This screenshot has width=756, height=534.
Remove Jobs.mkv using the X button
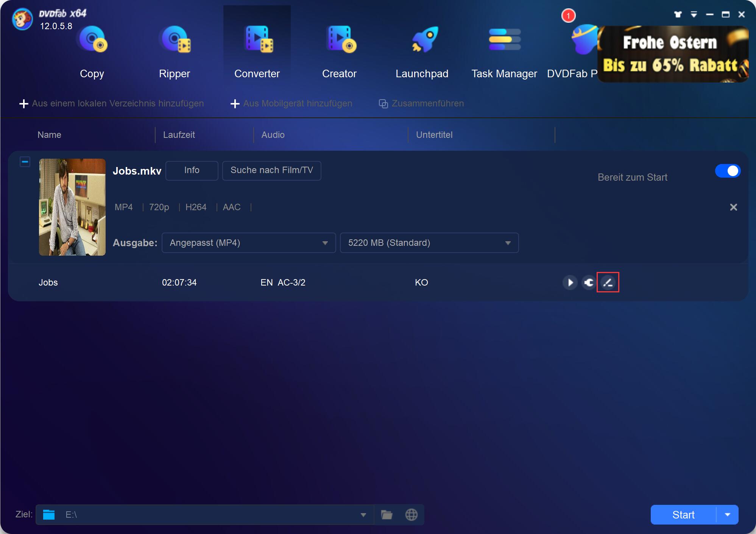[733, 207]
